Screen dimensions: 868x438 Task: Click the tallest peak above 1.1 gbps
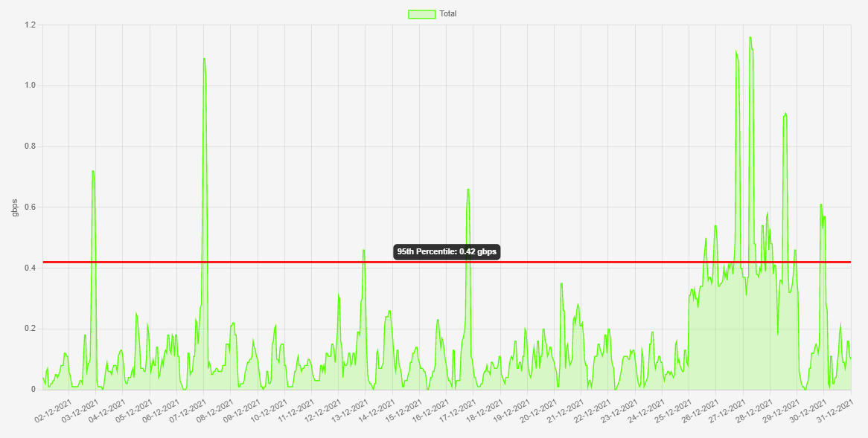click(750, 38)
